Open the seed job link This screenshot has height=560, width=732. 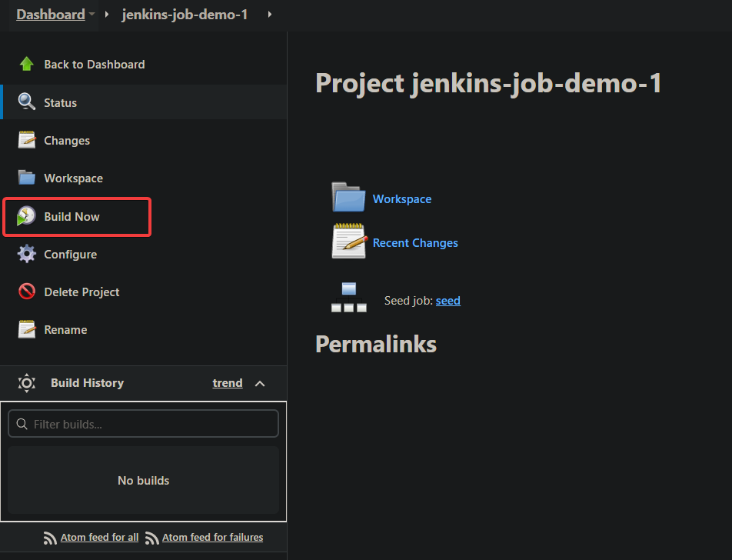point(448,300)
